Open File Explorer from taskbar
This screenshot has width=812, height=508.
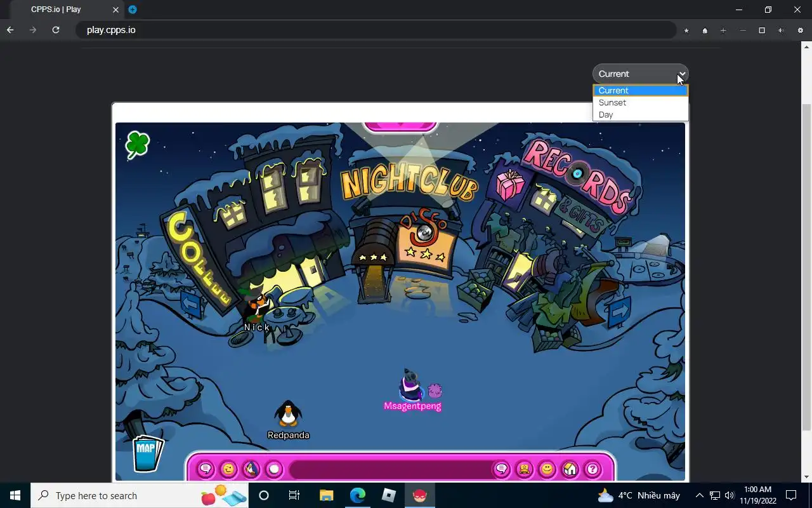point(326,495)
